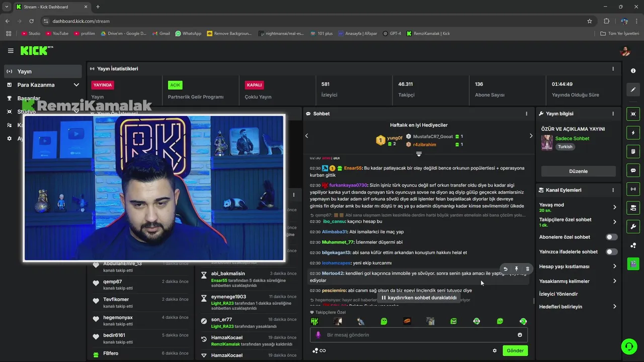The image size is (644, 362).
Task: Click the stream category thumbnail image
Action: point(547,142)
